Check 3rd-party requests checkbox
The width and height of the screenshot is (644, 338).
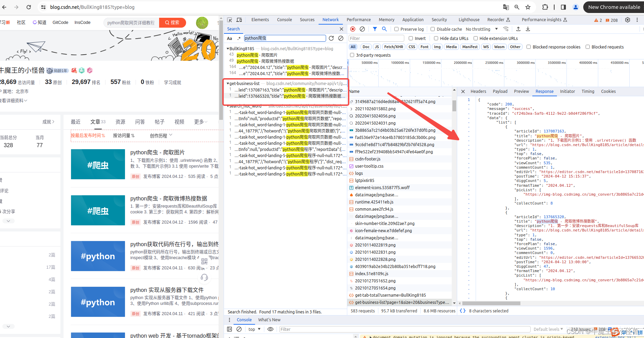[x=352, y=55]
